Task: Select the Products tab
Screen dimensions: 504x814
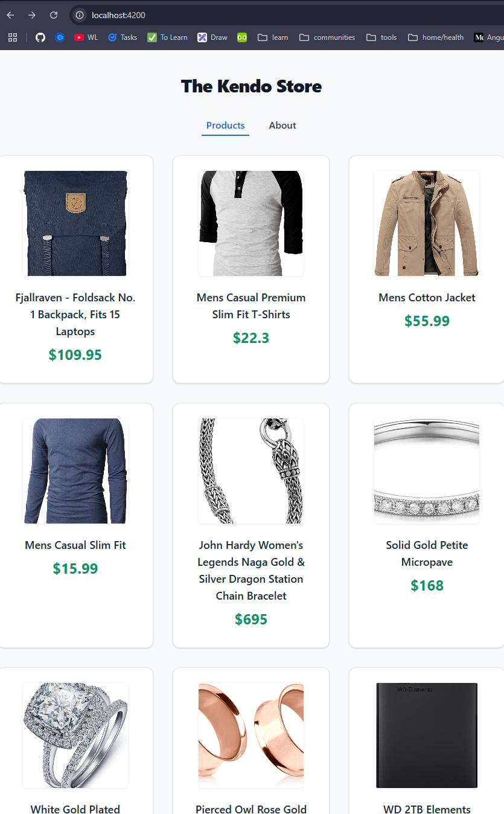Action: pos(225,125)
